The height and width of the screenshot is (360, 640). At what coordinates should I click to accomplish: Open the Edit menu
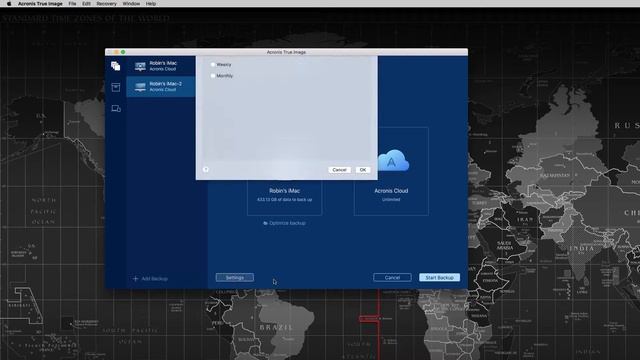tap(86, 3)
